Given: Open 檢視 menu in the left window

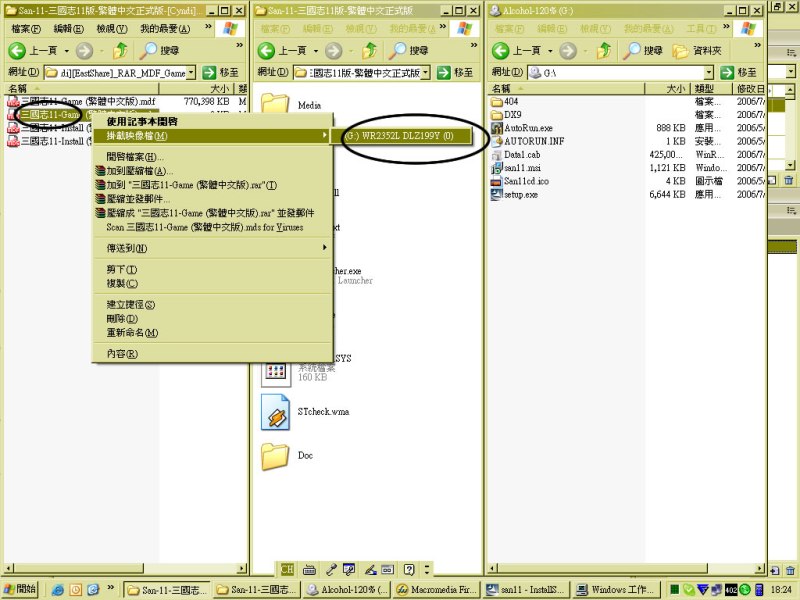Looking at the screenshot, I should tap(111, 29).
